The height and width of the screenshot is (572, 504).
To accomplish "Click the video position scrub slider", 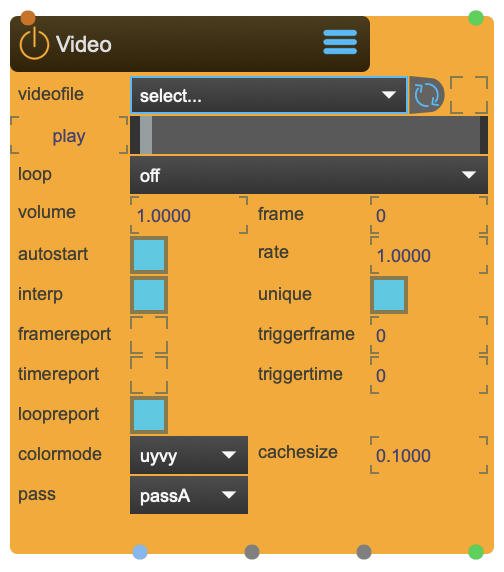I will 309,135.
